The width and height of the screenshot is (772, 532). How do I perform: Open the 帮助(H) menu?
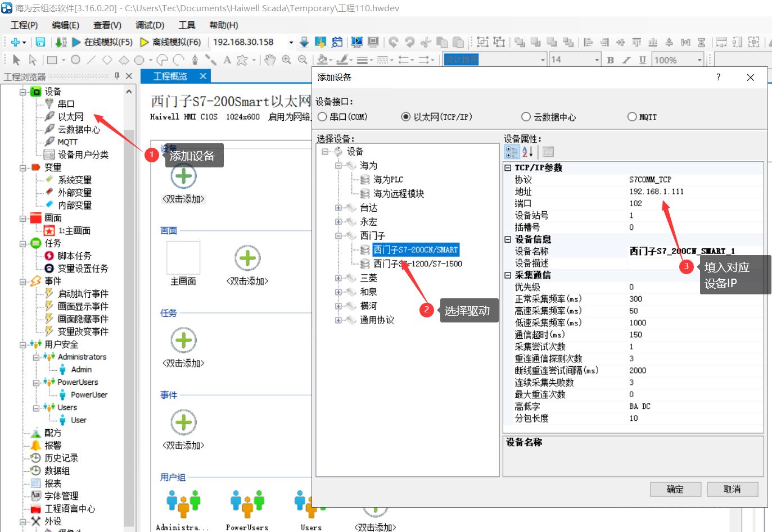point(223,25)
